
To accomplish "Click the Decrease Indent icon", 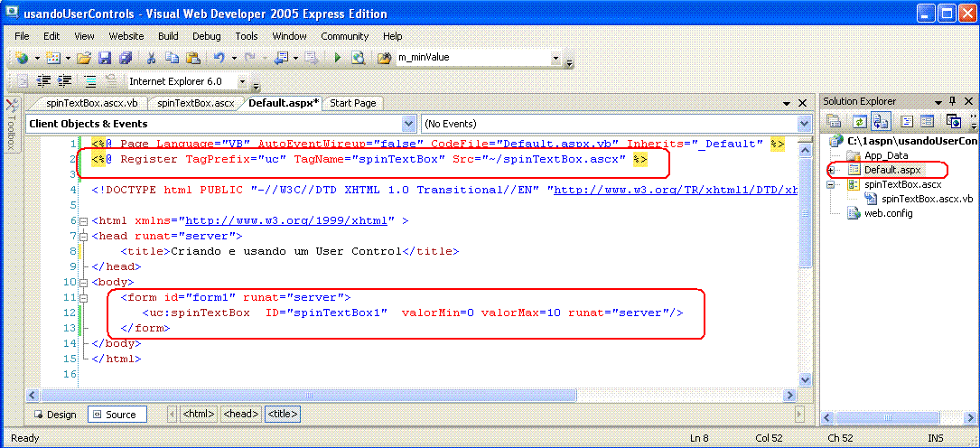I will [43, 80].
